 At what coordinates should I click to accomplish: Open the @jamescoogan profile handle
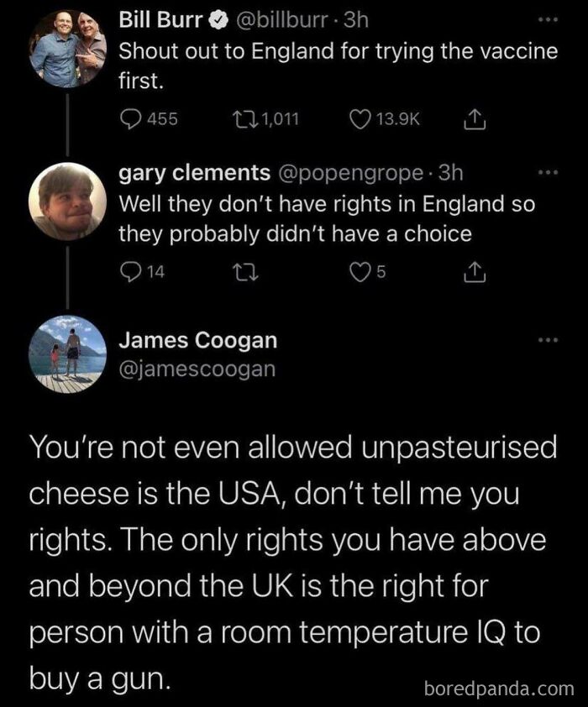pos(197,368)
